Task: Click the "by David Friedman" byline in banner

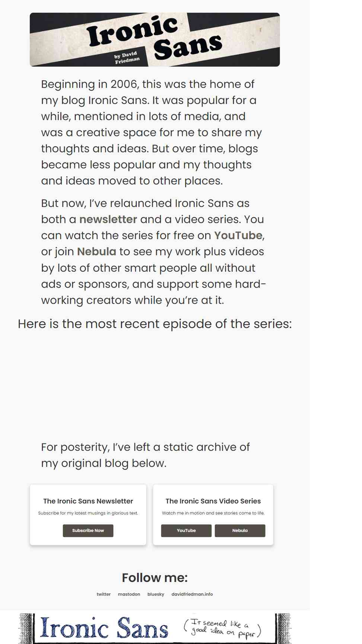Action: pyautogui.click(x=127, y=57)
